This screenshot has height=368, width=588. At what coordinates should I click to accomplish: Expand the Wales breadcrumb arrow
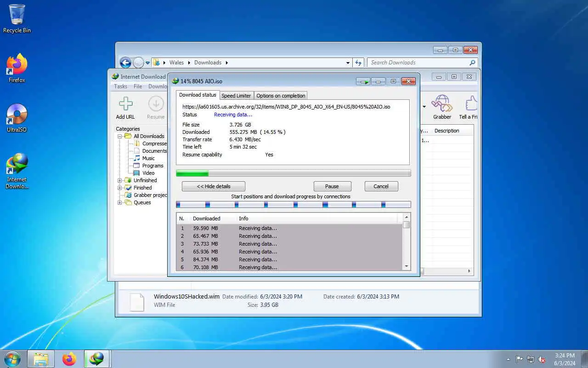pos(189,63)
